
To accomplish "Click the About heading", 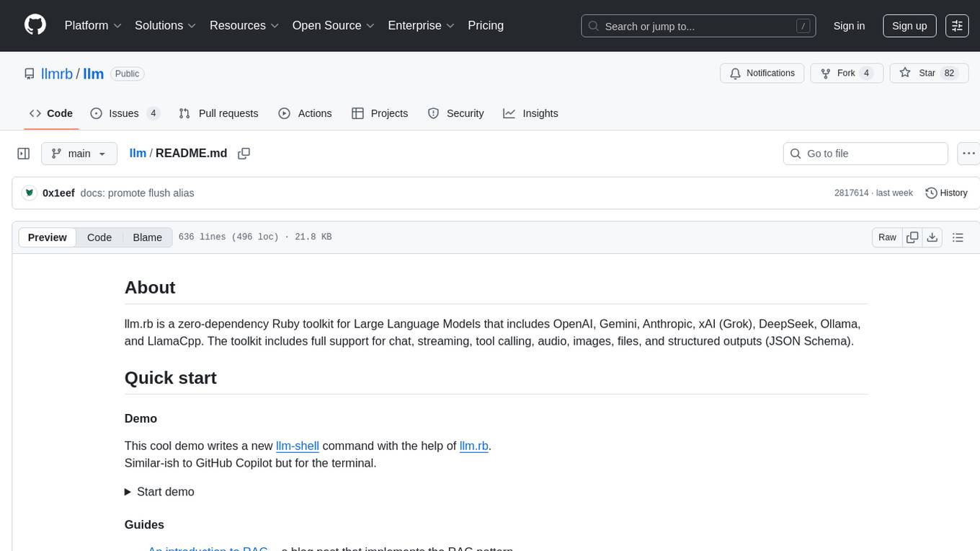I will pyautogui.click(x=150, y=287).
